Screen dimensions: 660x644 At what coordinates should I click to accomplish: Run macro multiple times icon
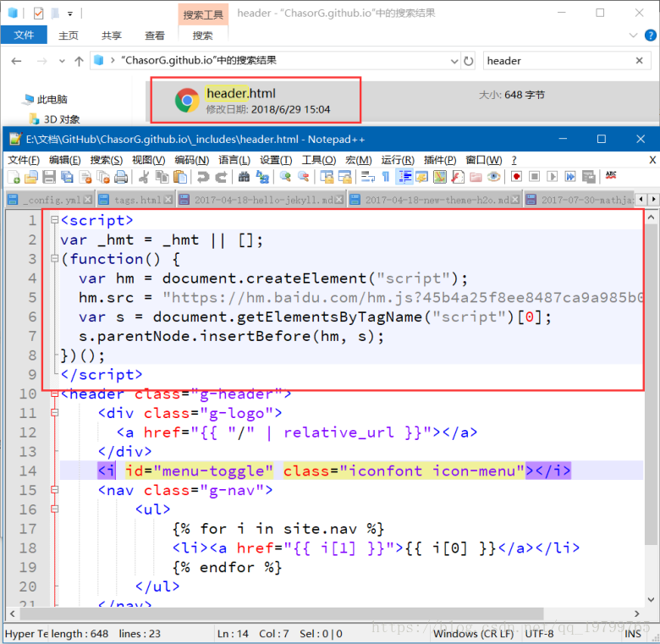pyautogui.click(x=570, y=177)
